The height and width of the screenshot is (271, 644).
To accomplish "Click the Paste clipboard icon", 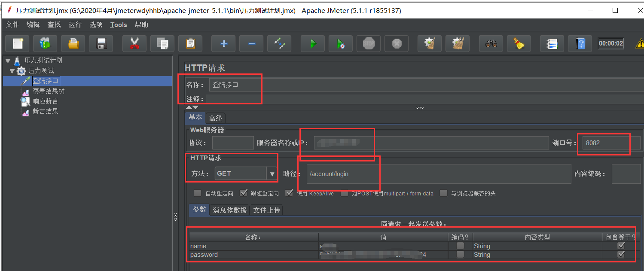I will click(190, 43).
